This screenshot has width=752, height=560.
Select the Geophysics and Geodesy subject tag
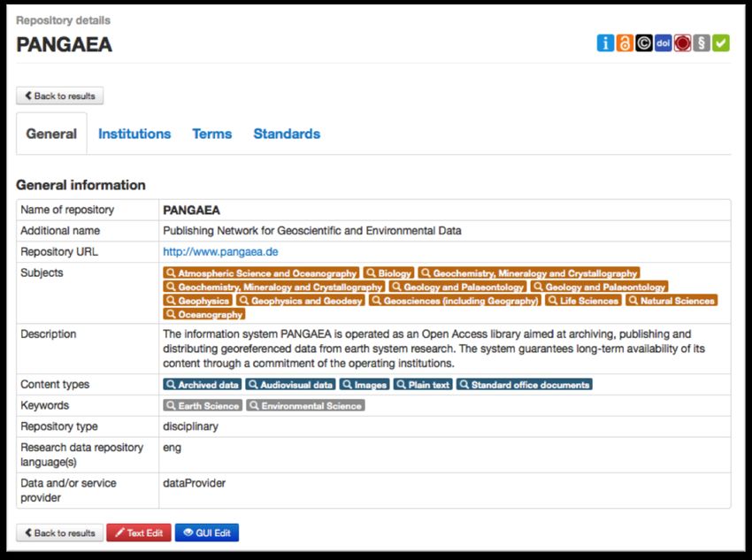tap(301, 301)
